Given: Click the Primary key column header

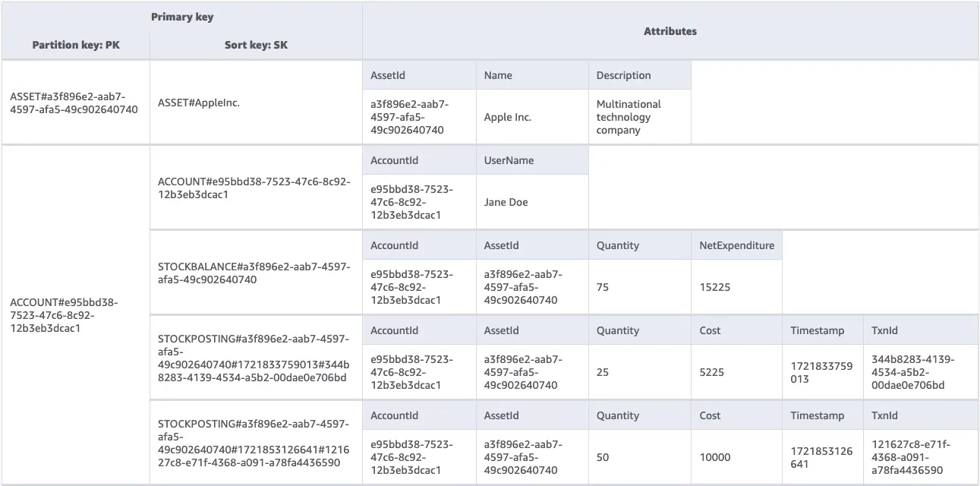Looking at the screenshot, I should [x=181, y=17].
